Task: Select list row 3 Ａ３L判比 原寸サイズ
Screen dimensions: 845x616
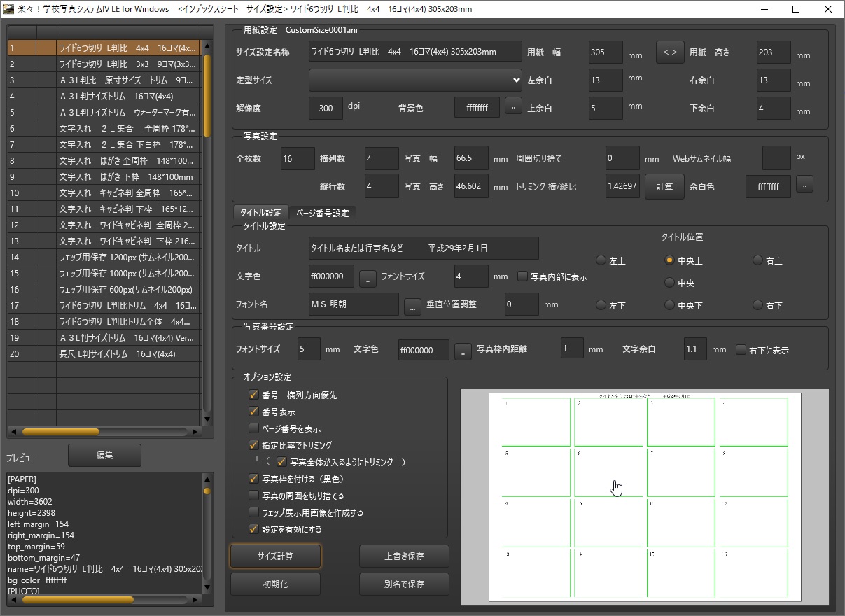Action: pyautogui.click(x=104, y=80)
